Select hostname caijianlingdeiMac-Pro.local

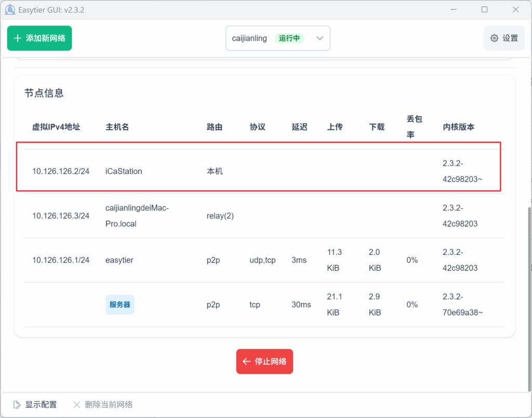[137, 216]
